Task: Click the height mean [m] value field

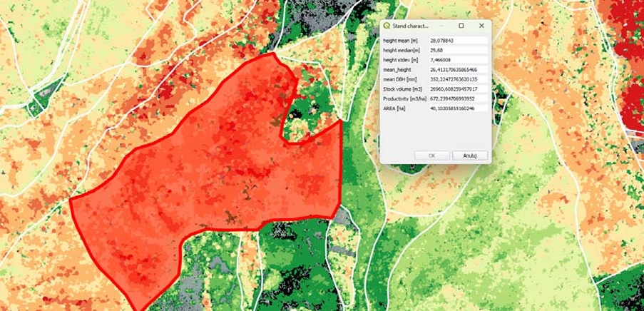Action: click(458, 41)
